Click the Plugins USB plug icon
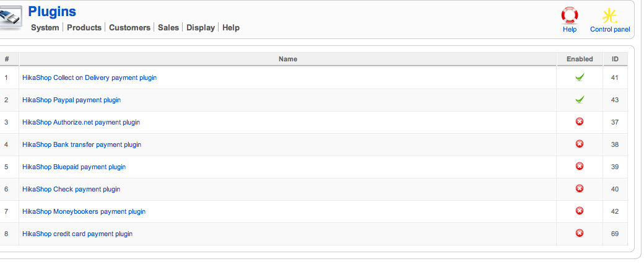 (x=11, y=17)
